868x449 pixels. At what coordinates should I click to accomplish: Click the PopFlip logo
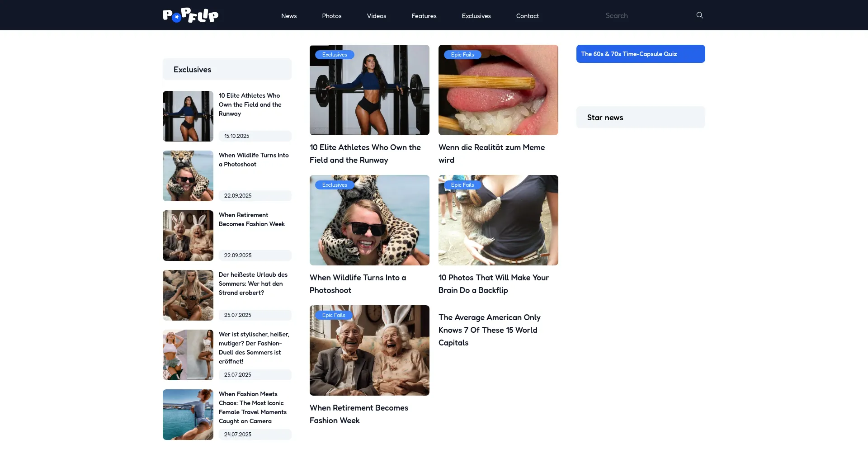click(190, 15)
